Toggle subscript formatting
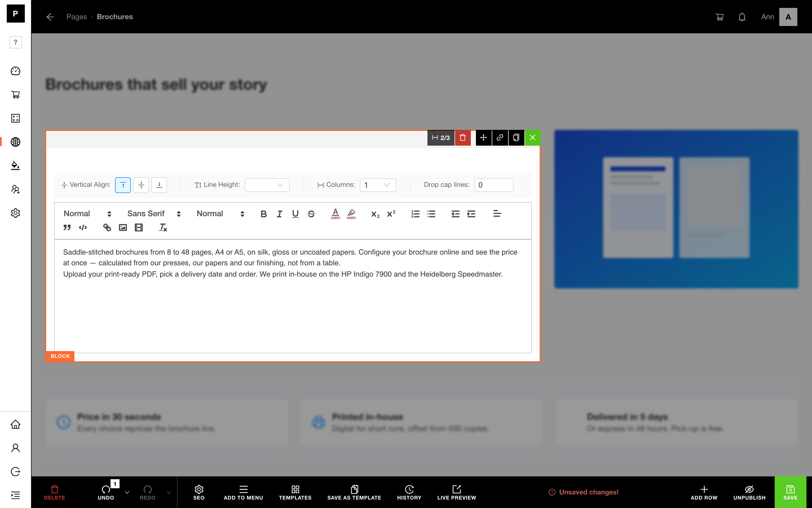 coord(375,214)
